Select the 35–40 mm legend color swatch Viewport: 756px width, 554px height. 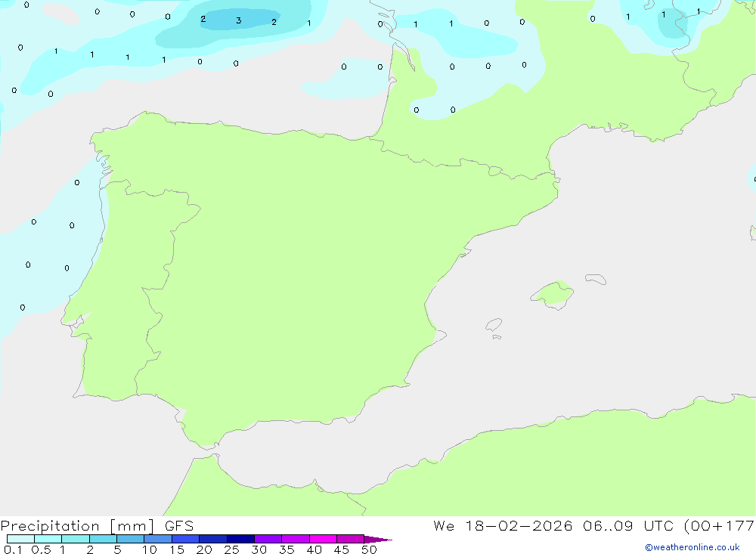click(295, 539)
